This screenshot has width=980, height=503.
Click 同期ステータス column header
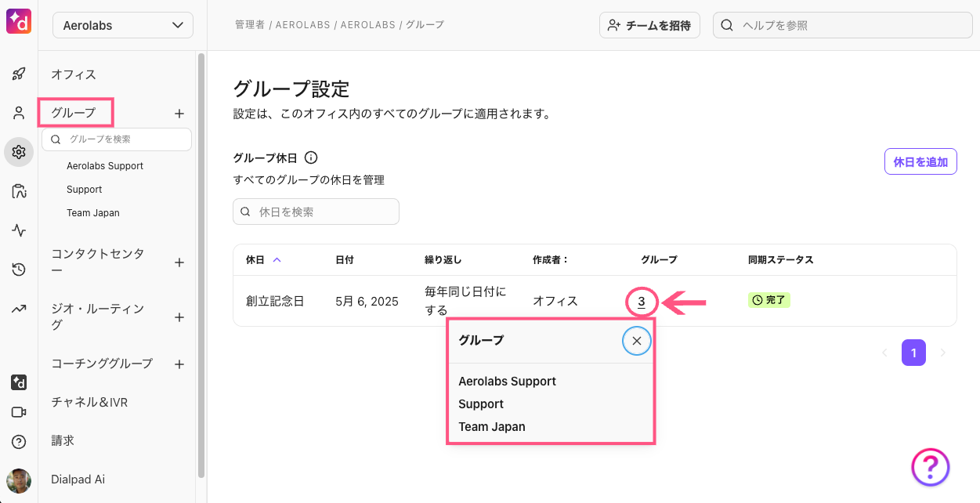click(x=781, y=259)
